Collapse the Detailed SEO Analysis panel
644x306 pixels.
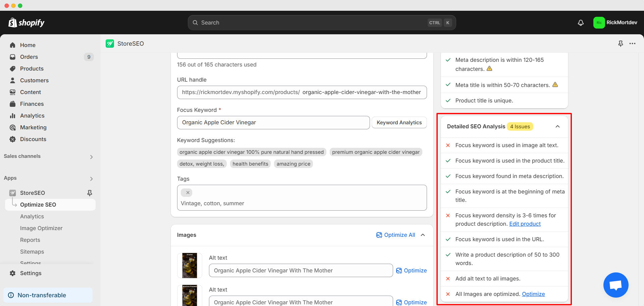557,127
